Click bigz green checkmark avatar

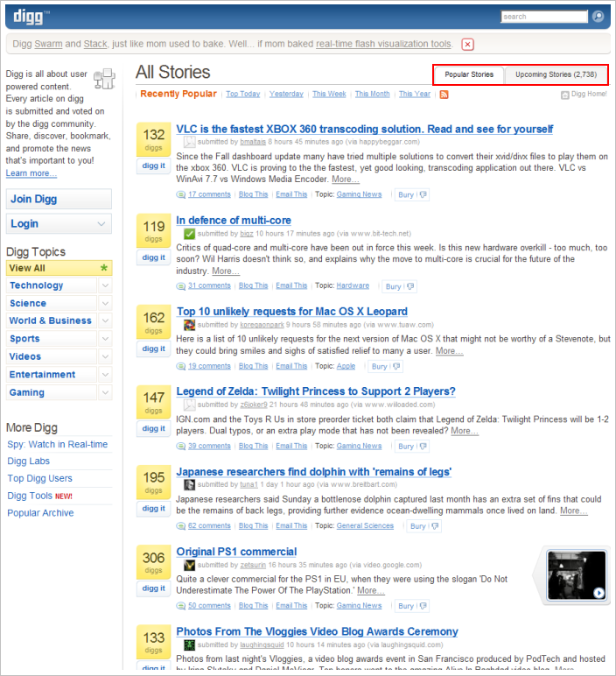(x=190, y=234)
